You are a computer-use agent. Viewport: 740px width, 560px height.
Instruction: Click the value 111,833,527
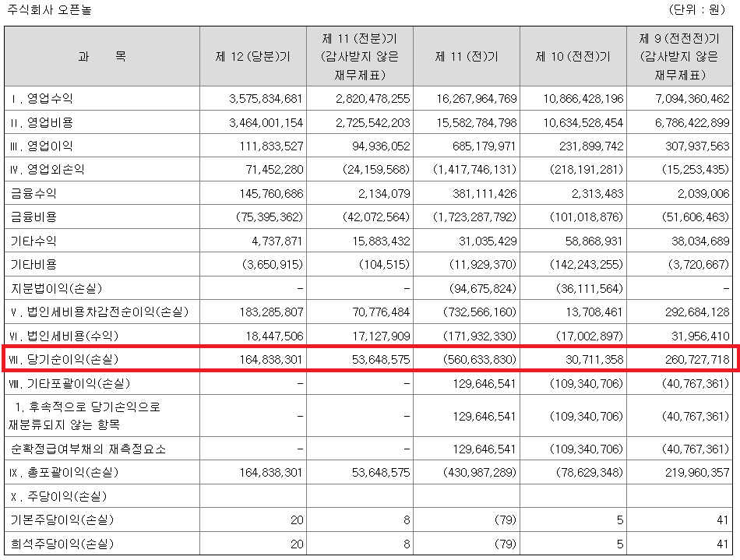pos(271,146)
